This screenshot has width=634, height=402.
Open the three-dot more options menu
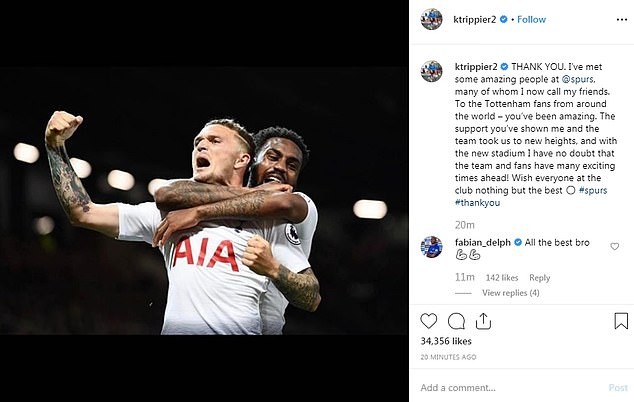click(x=622, y=19)
